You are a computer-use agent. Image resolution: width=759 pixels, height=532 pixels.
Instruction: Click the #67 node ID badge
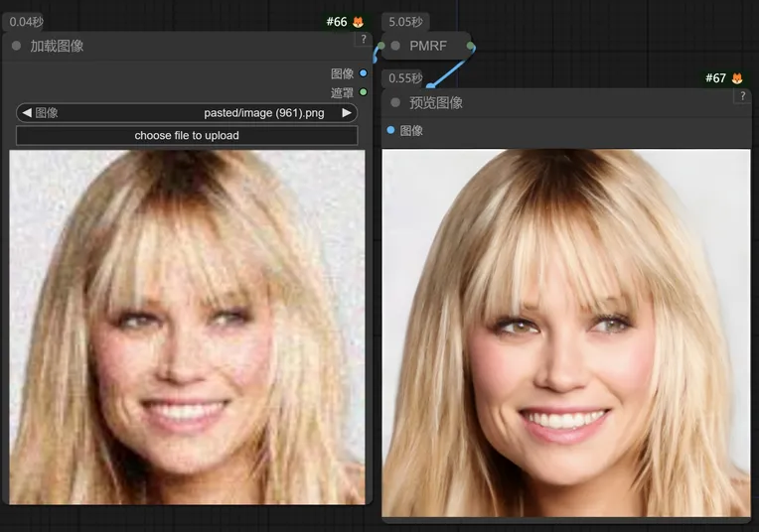715,78
